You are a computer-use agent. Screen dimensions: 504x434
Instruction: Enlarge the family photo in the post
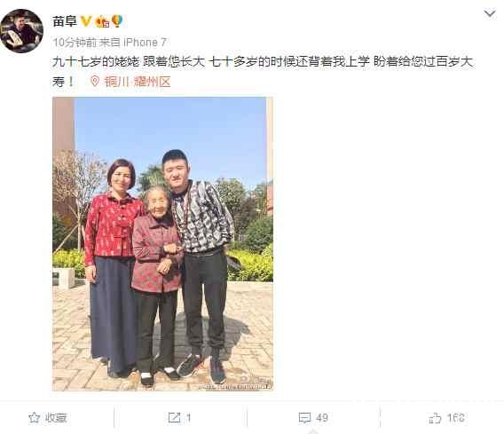pos(162,244)
